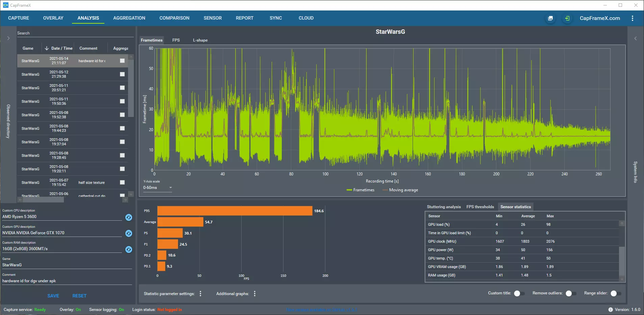Viewport: 644px width, 315px height.
Task: Click the login icon in header
Action: pos(567,18)
